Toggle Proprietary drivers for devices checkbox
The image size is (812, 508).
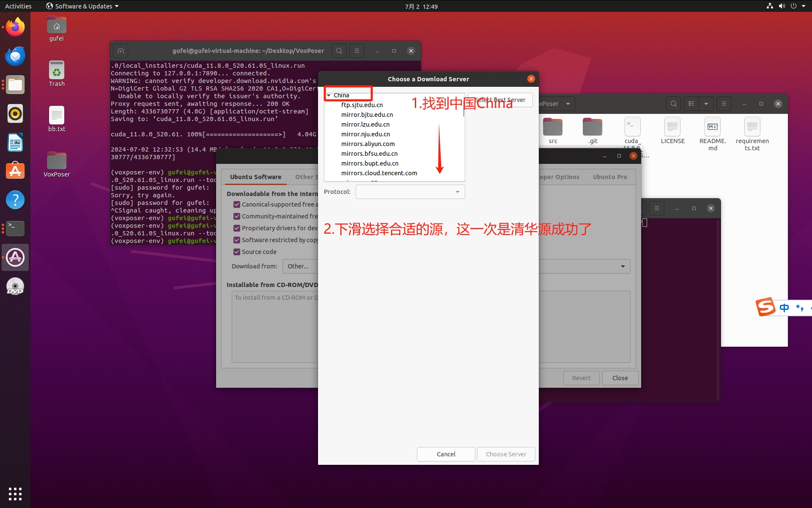[237, 228]
